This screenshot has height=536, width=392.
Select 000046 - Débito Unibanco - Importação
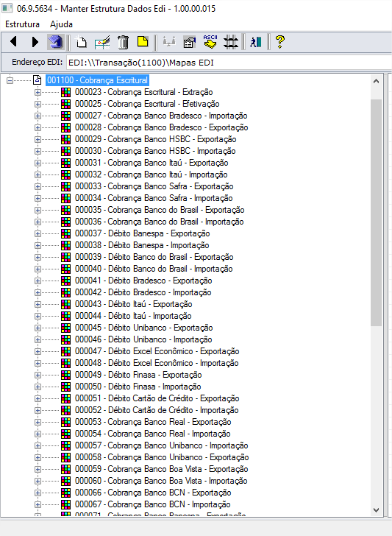(x=143, y=340)
